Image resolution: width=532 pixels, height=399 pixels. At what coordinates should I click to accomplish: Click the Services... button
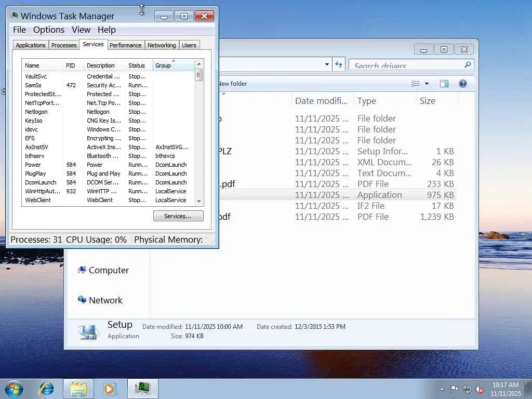[178, 216]
